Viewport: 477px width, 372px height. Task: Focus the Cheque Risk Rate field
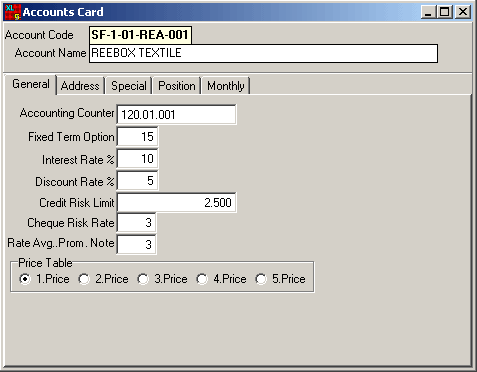click(x=136, y=223)
